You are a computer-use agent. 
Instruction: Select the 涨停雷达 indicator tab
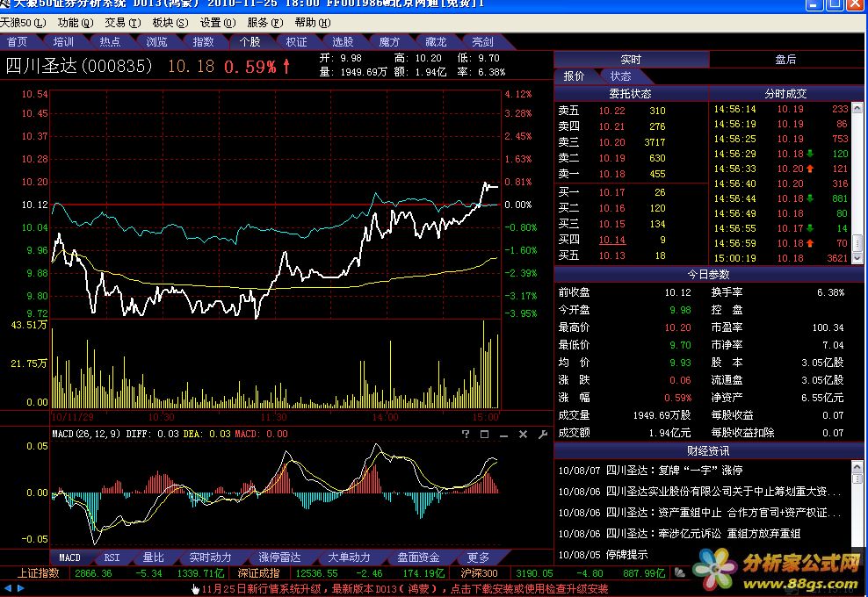(279, 557)
